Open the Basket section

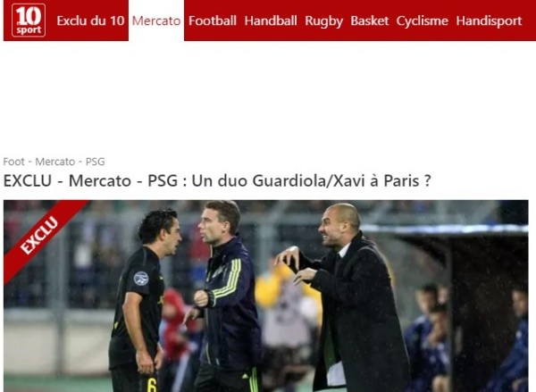[370, 21]
